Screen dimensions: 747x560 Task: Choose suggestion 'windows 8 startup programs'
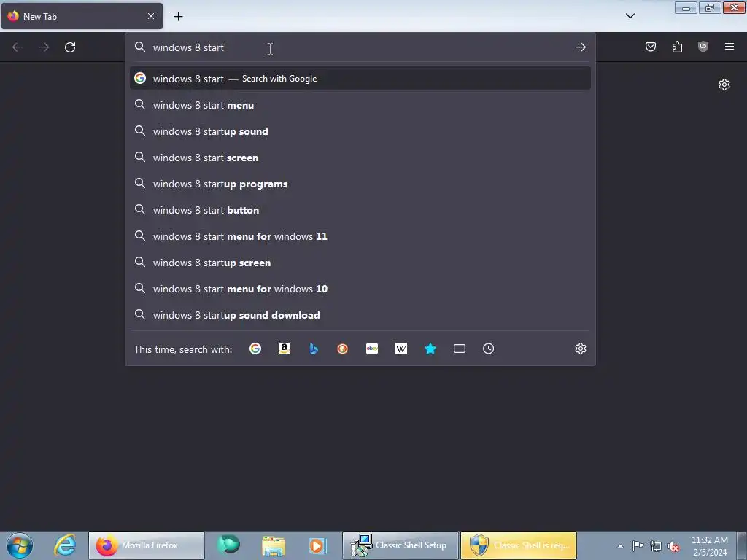[360, 183]
